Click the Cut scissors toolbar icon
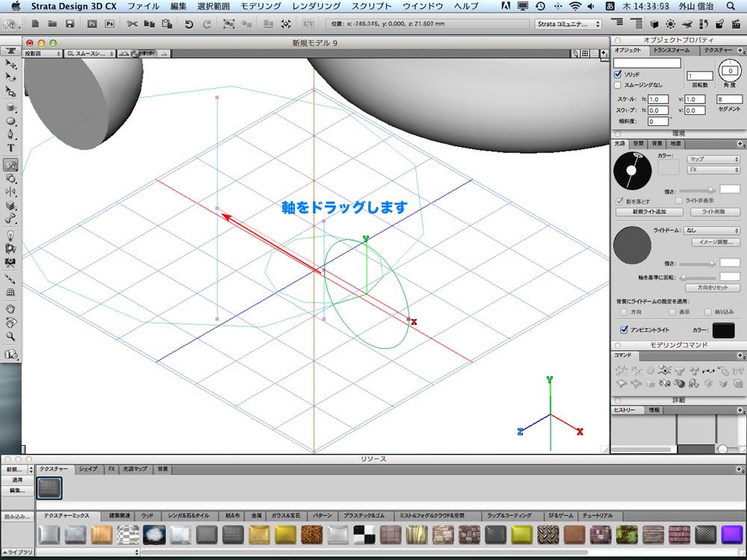This screenshot has width=747, height=560. (x=132, y=24)
